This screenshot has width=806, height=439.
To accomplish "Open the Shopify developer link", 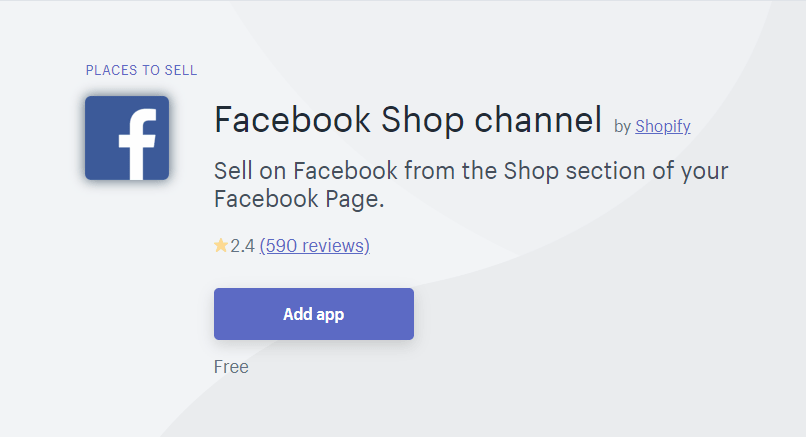I will click(x=663, y=126).
